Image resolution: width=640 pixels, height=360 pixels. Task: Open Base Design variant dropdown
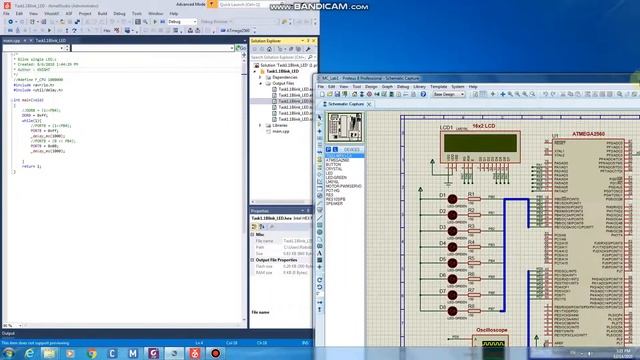(x=449, y=94)
